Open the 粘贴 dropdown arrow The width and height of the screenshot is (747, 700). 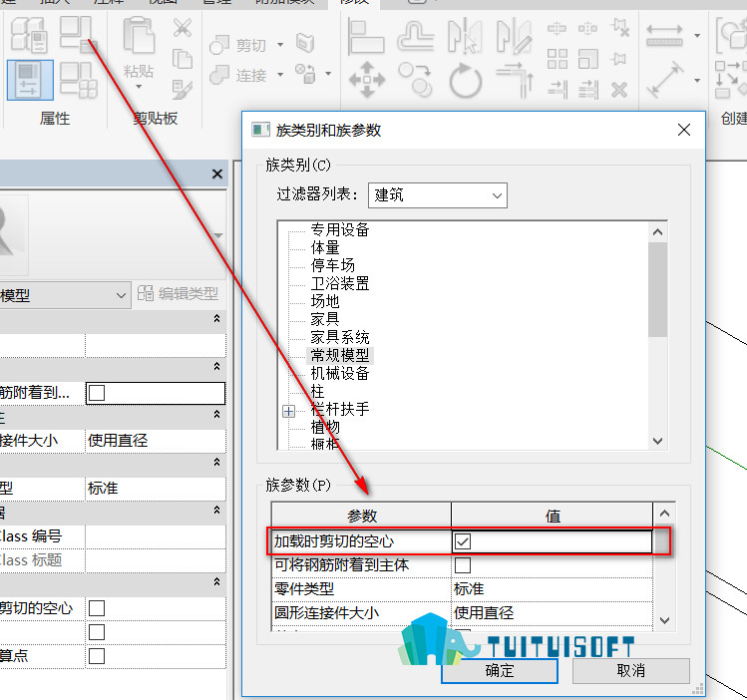[x=139, y=87]
